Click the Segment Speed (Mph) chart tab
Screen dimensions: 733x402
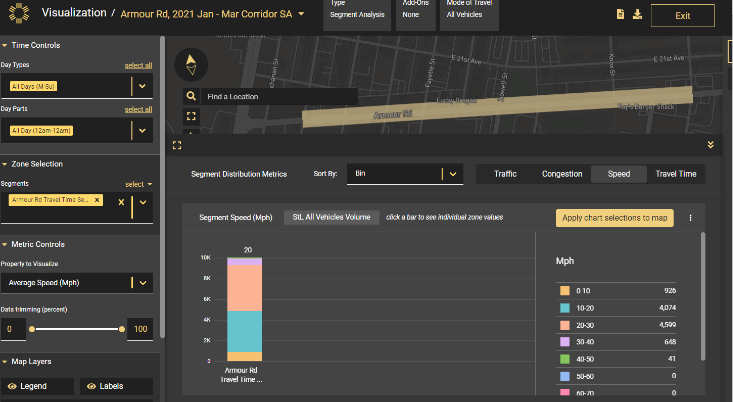pyautogui.click(x=236, y=217)
